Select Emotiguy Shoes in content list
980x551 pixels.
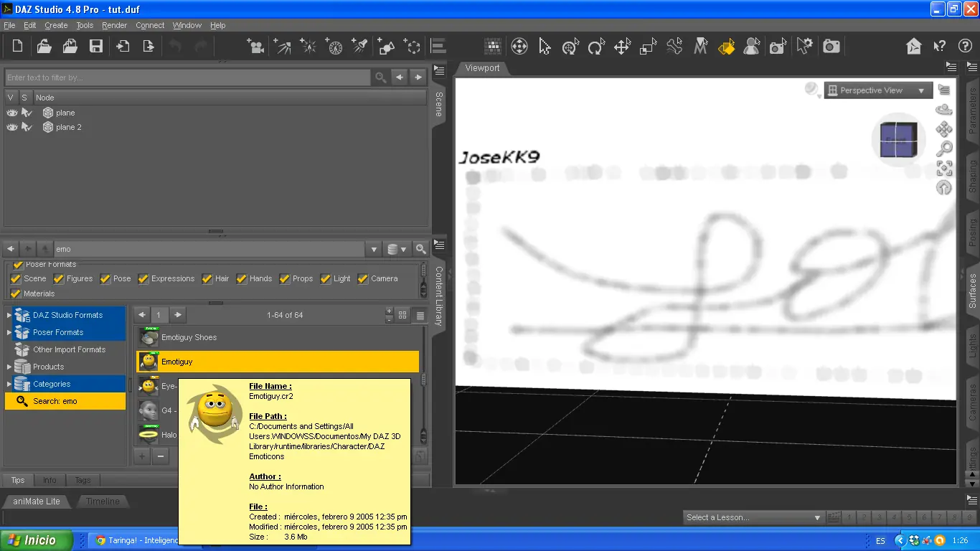pyautogui.click(x=189, y=337)
